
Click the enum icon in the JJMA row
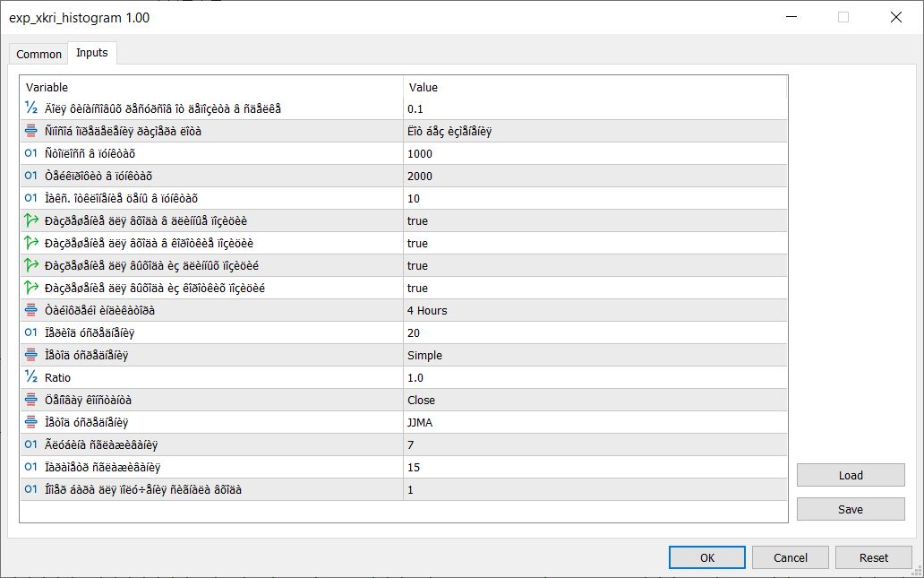(31, 422)
